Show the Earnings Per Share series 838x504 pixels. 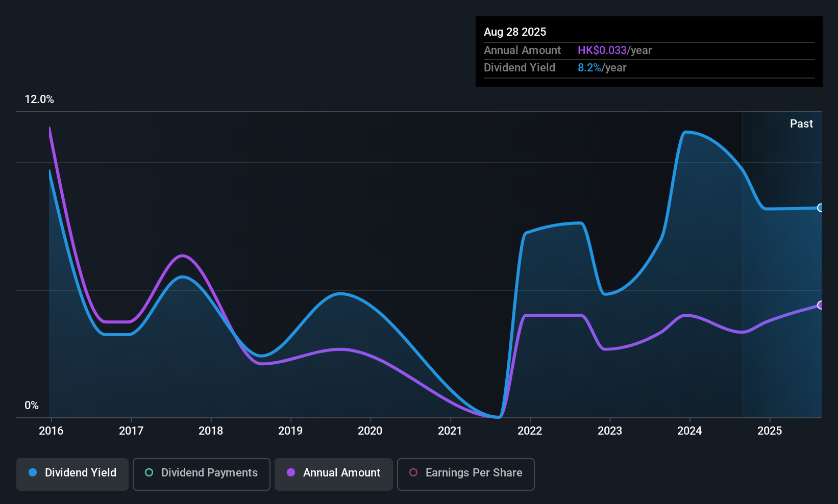click(x=465, y=474)
